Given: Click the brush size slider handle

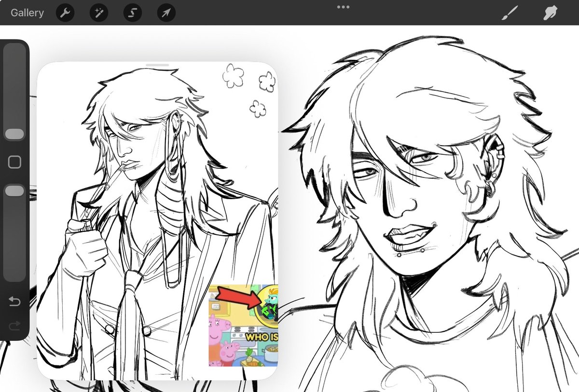Looking at the screenshot, I should [14, 134].
